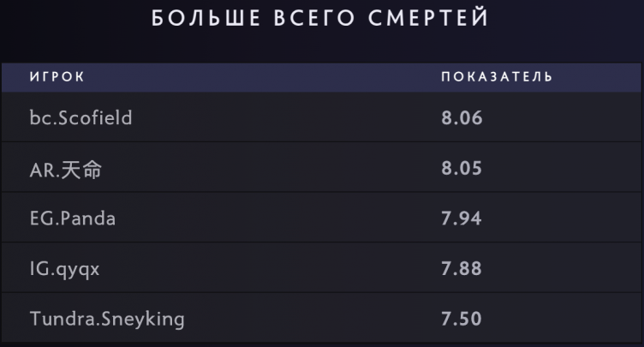Click the word СМЕРТЕЙ in the title
This screenshot has height=347, width=644.
click(x=431, y=18)
